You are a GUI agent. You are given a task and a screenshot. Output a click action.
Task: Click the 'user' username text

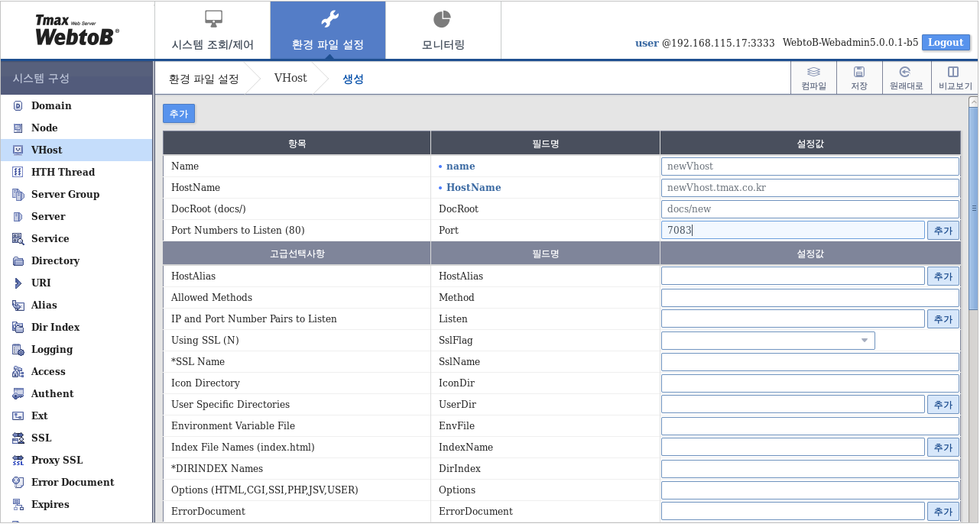click(x=647, y=43)
